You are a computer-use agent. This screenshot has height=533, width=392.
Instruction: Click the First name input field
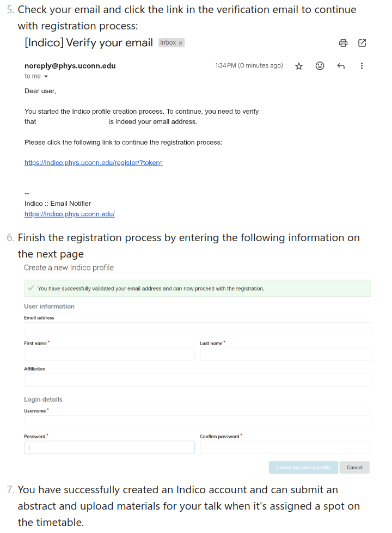[x=109, y=354]
